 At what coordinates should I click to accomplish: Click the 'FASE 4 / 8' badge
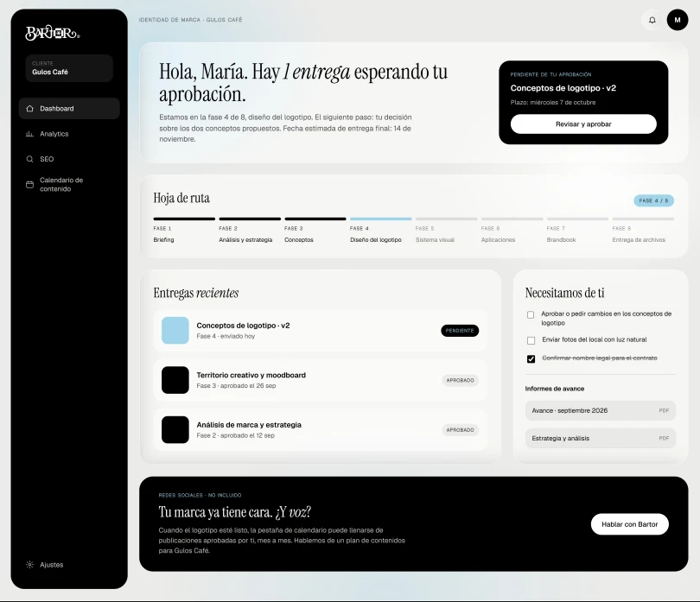pyautogui.click(x=653, y=201)
